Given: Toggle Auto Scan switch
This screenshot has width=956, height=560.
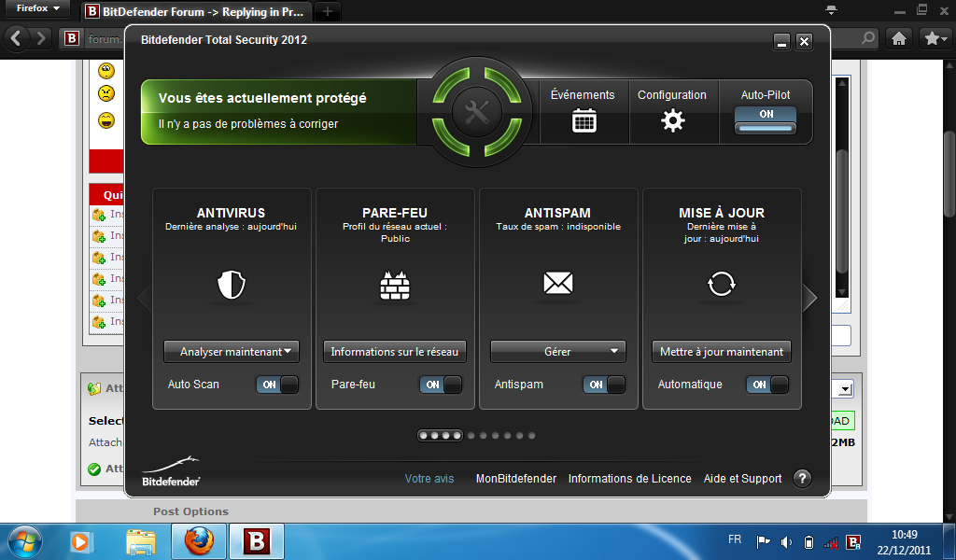Looking at the screenshot, I should [277, 385].
